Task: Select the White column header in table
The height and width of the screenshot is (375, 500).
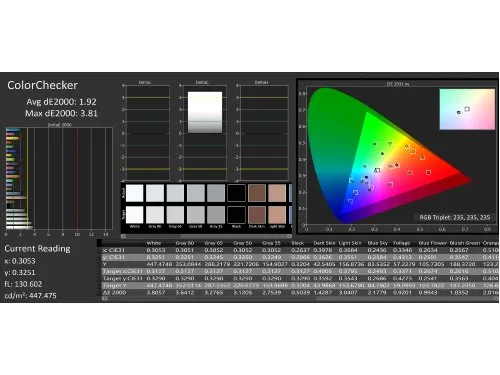Action: coord(154,243)
